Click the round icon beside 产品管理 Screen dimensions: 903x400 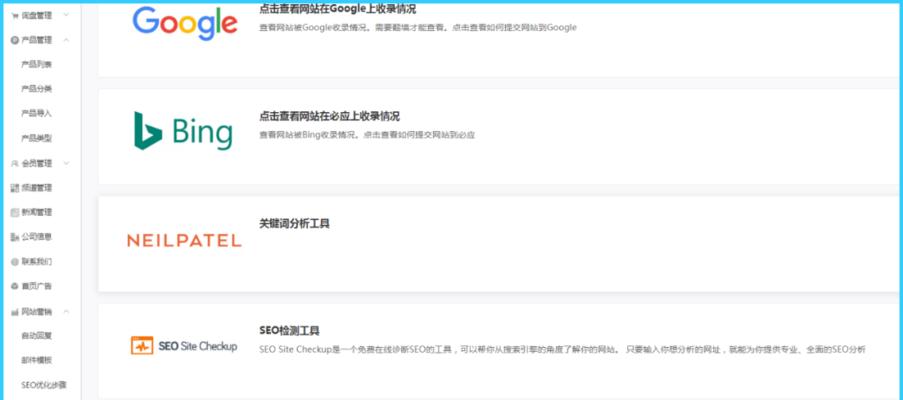(15, 40)
